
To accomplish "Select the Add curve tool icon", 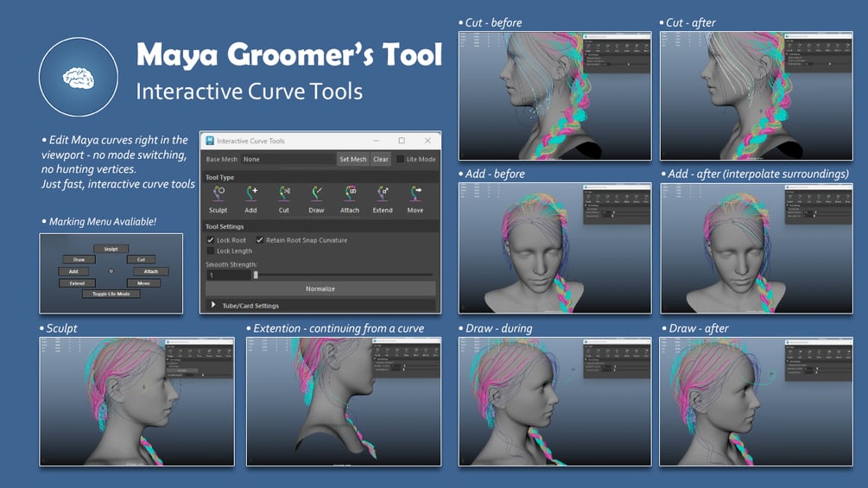I will click(250, 193).
